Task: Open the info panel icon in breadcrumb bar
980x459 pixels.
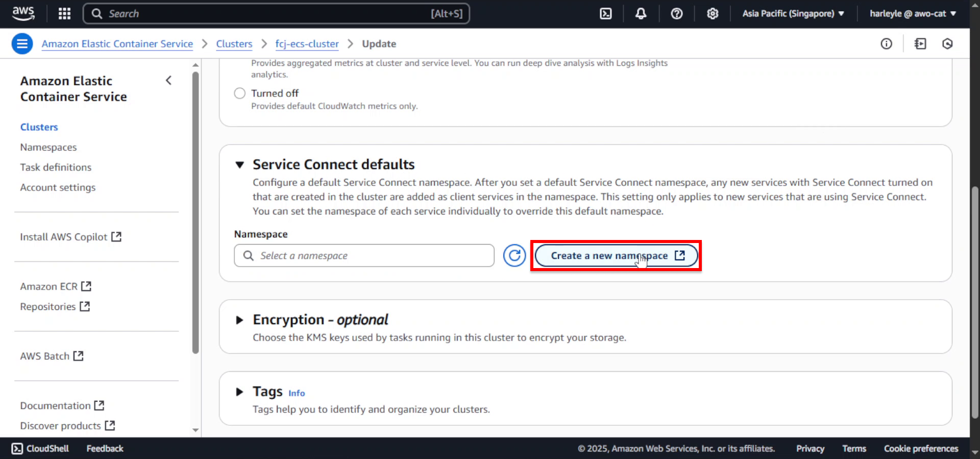Action: coord(887,44)
